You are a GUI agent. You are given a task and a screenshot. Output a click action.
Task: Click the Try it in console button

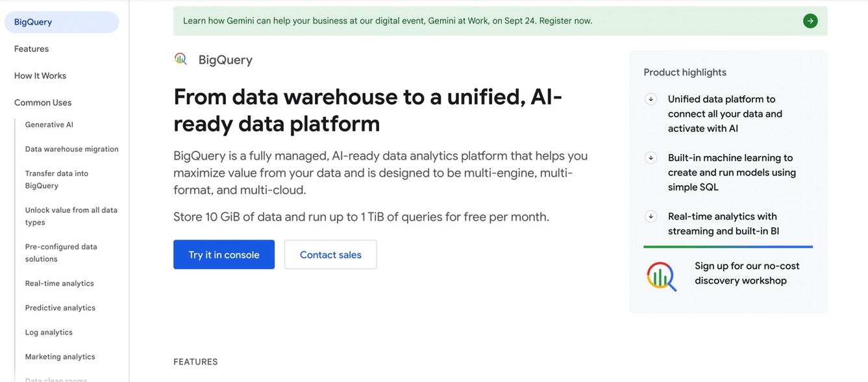(224, 254)
